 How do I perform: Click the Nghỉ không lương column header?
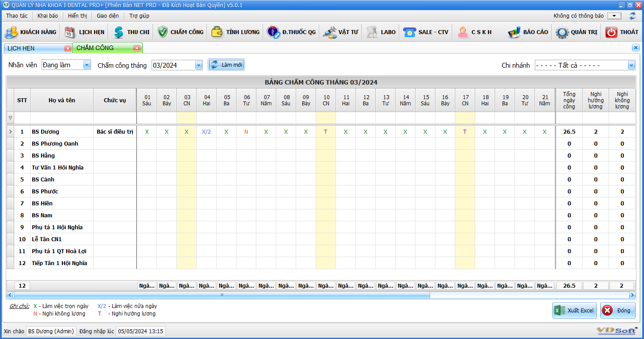pos(622,100)
